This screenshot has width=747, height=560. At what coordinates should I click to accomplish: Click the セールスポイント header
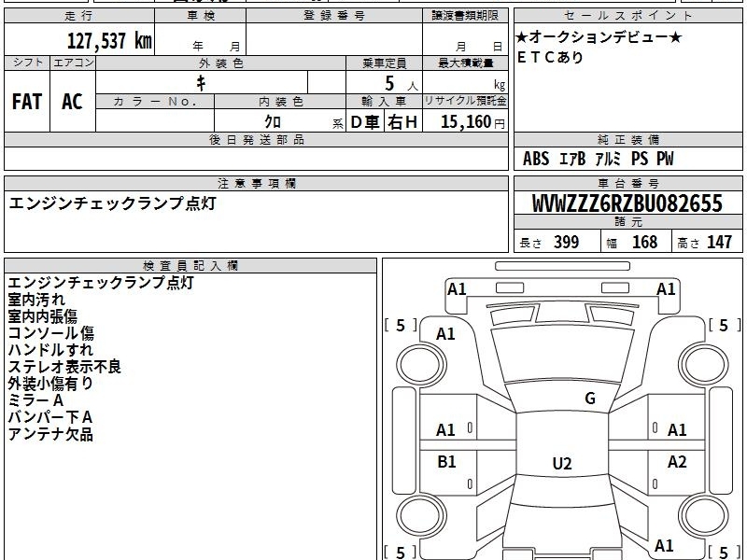coord(627,16)
